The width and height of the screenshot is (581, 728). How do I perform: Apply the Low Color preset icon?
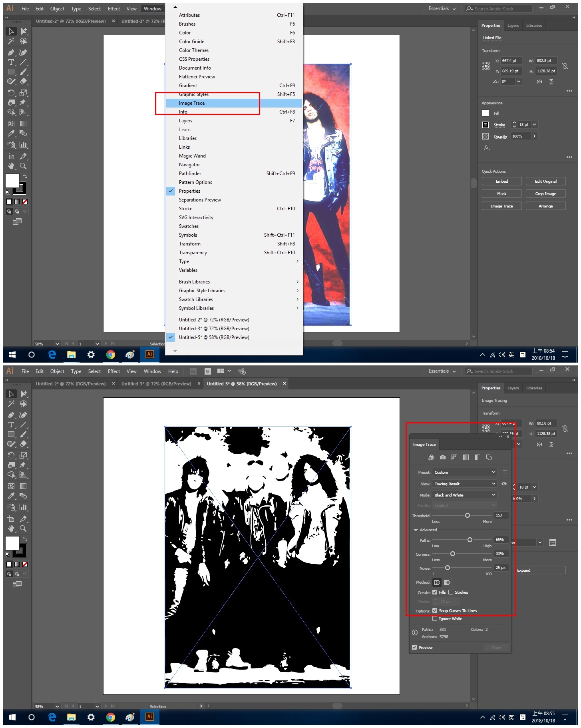click(x=454, y=457)
